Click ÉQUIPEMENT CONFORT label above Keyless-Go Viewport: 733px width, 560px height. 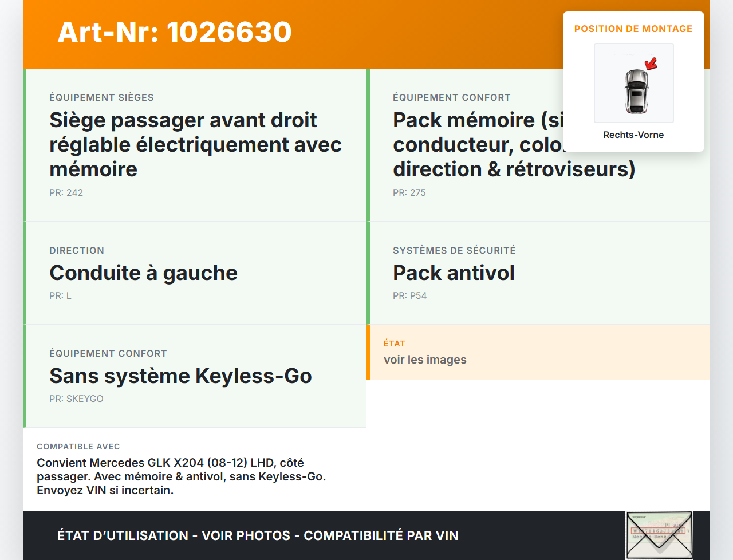[x=108, y=353]
